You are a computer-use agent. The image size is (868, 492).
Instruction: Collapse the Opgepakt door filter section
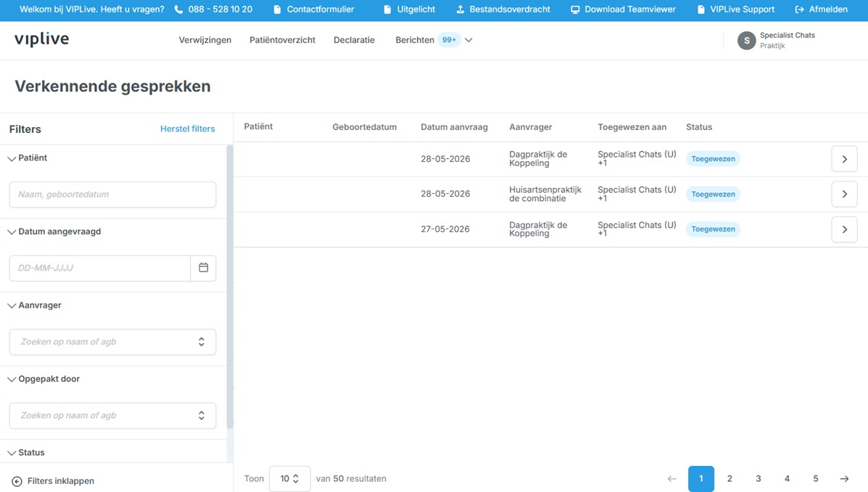pos(12,380)
